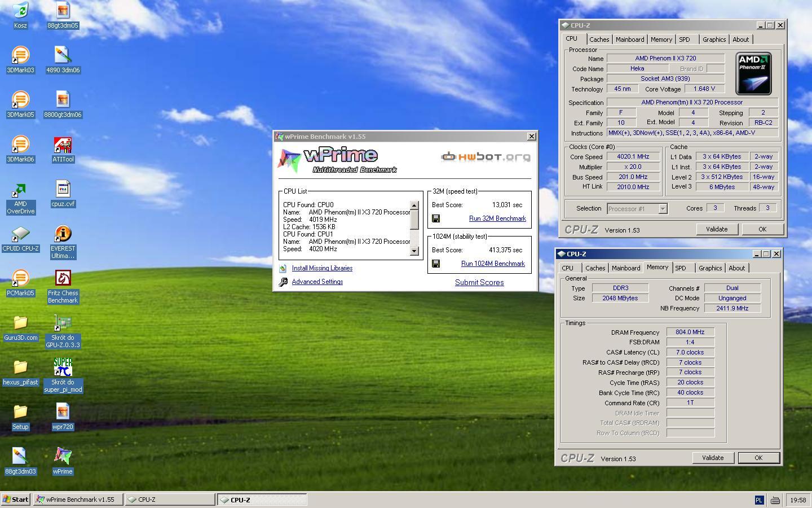Launch the 3DMark06 shortcut
Image resolution: width=812 pixels, height=508 pixels.
tap(20, 148)
